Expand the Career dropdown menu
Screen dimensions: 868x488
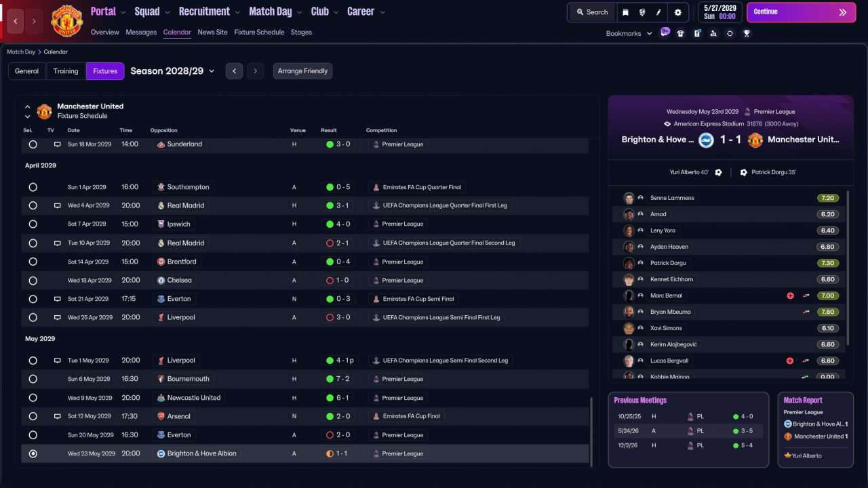pyautogui.click(x=366, y=12)
